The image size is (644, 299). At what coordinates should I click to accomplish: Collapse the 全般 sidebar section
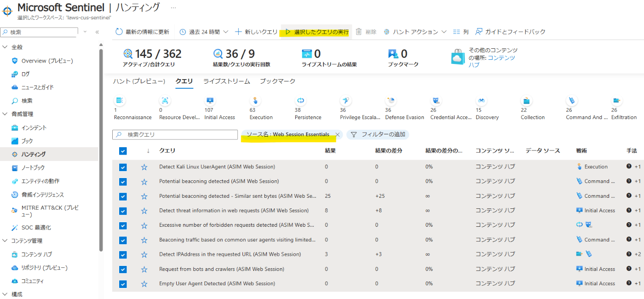[x=5, y=47]
